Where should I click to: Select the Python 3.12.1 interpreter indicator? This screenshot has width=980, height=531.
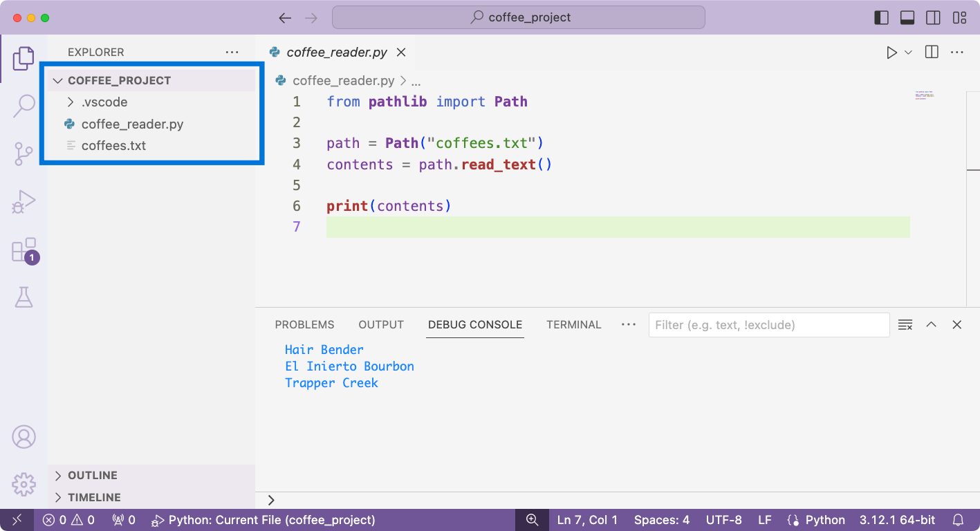(894, 519)
